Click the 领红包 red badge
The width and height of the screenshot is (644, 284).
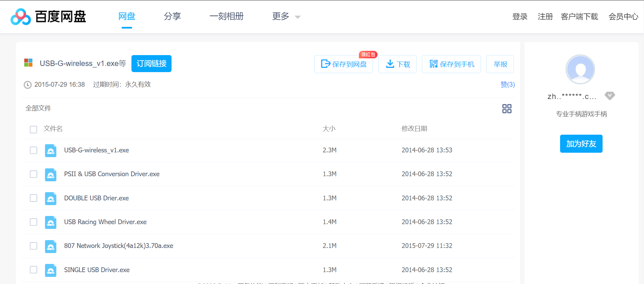pos(368,54)
